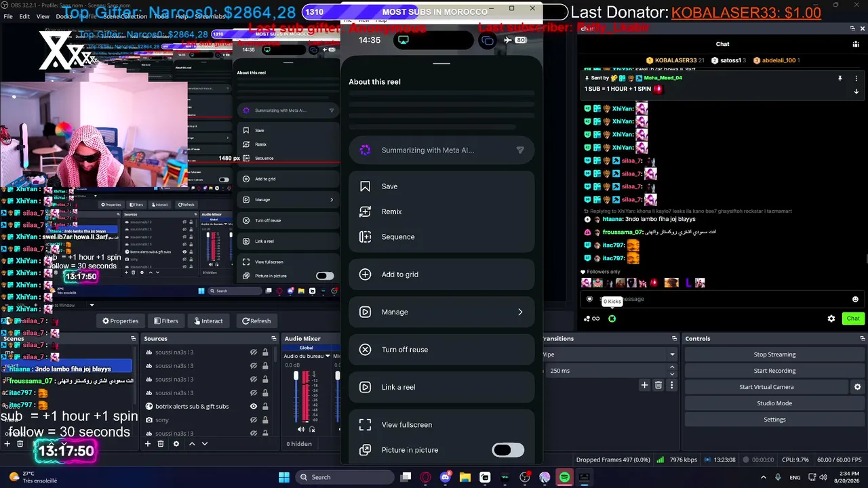This screenshot has height=488, width=868.
Task: Select Add to grid option
Action: [x=441, y=274]
